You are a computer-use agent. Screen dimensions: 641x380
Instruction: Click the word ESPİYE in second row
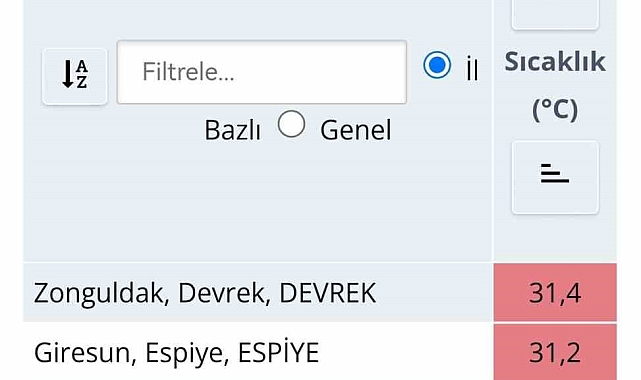tap(278, 351)
